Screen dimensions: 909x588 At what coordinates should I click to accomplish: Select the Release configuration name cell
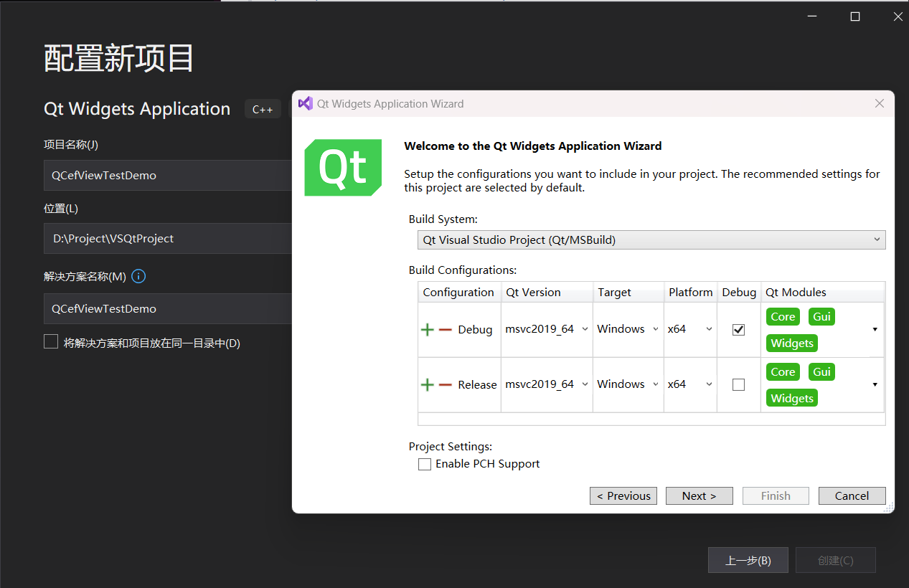tap(477, 385)
